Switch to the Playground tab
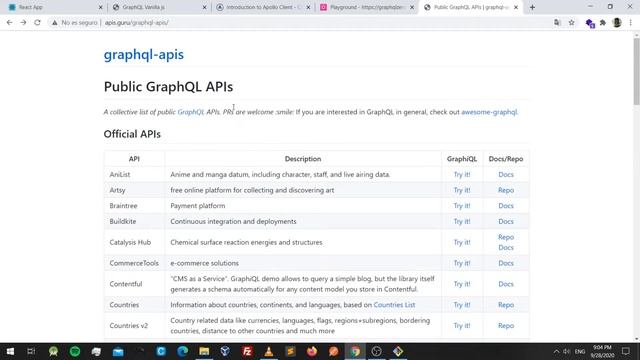This screenshot has height=360, width=640. point(367,7)
